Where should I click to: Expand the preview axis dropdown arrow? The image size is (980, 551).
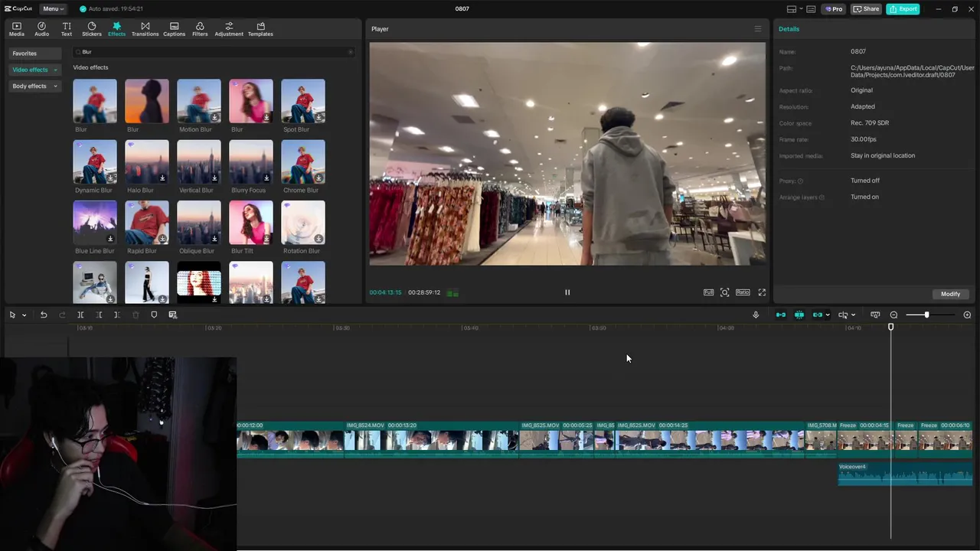(853, 315)
